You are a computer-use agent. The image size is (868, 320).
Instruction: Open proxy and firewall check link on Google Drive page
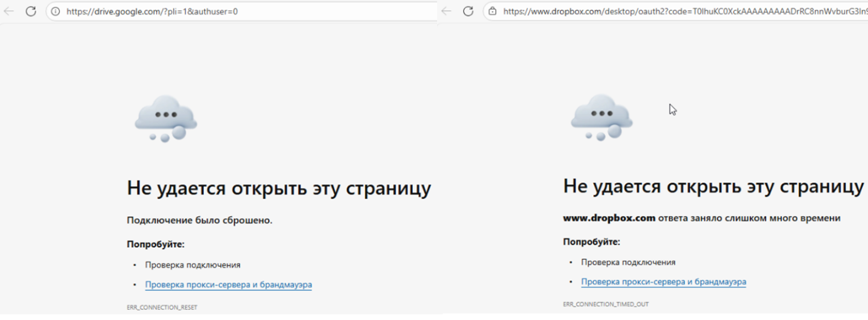tap(228, 284)
